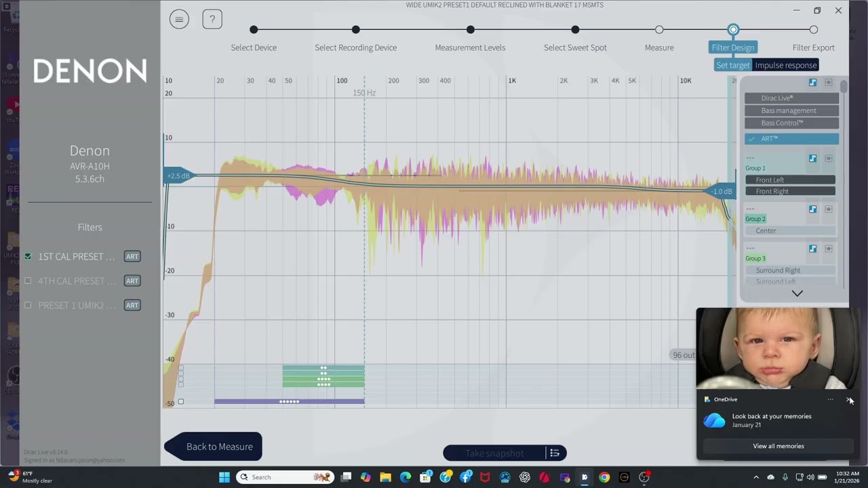Open the snapshot list icon beside Take snapshot
This screenshot has width=868, height=488.
pos(555,453)
